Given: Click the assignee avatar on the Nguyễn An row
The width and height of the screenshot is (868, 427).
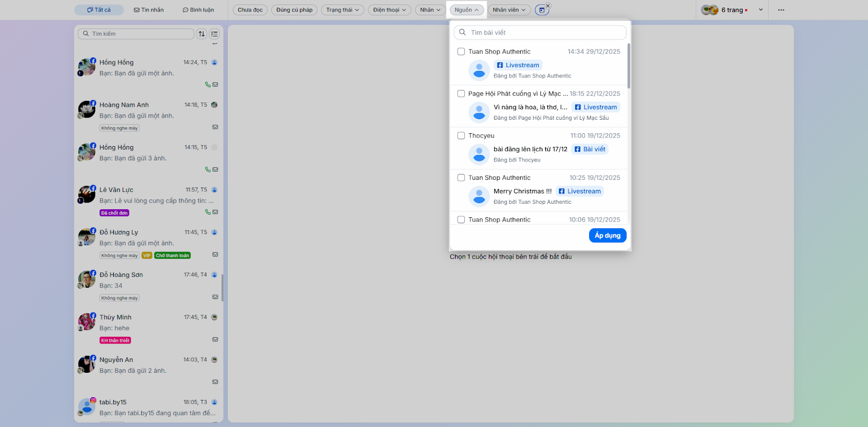Looking at the screenshot, I should click(214, 360).
